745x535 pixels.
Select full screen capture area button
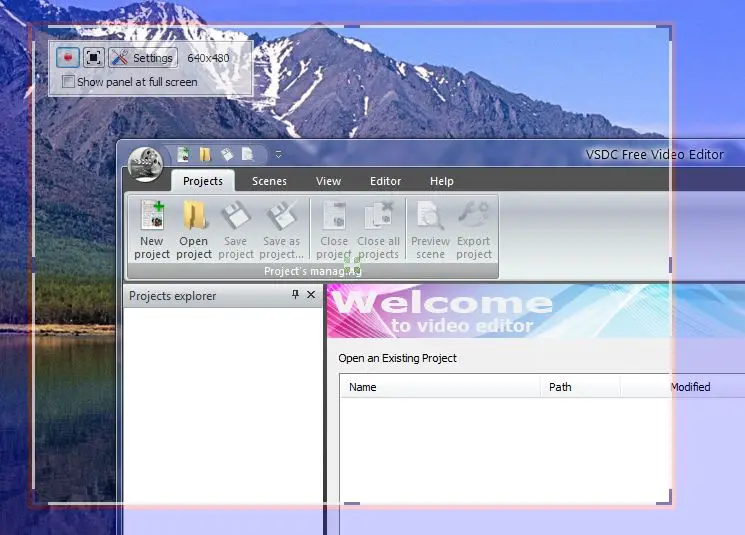[94, 58]
